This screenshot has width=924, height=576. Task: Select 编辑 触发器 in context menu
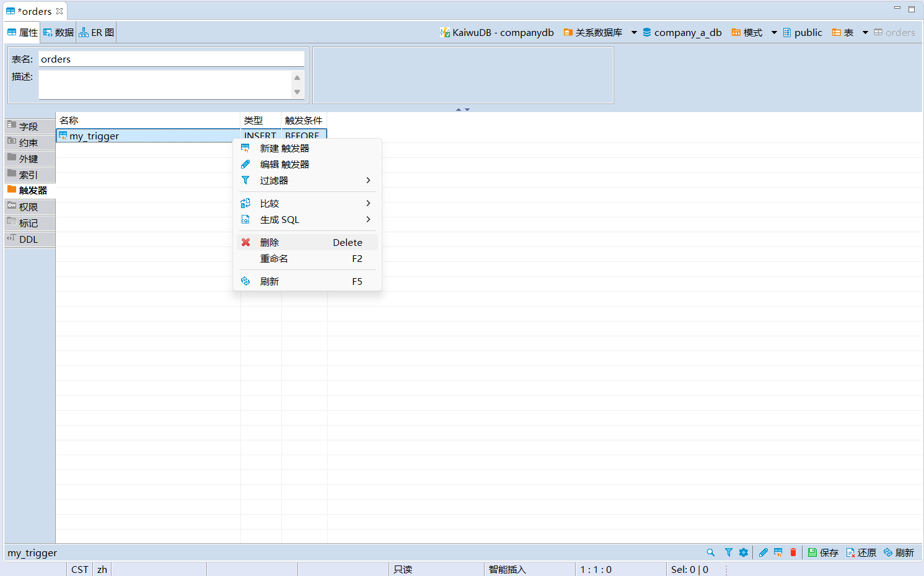(x=284, y=164)
